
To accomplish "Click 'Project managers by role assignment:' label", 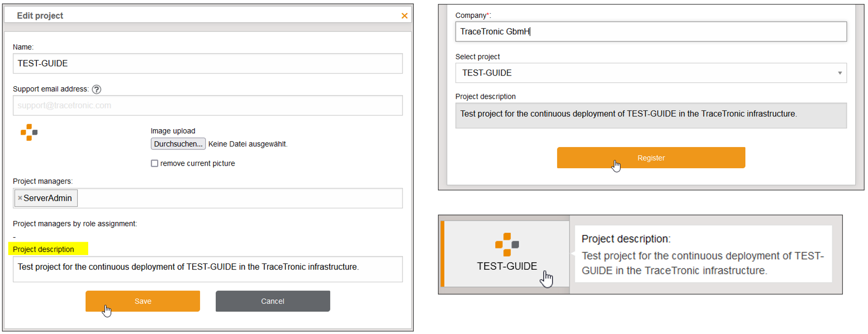I will click(75, 223).
